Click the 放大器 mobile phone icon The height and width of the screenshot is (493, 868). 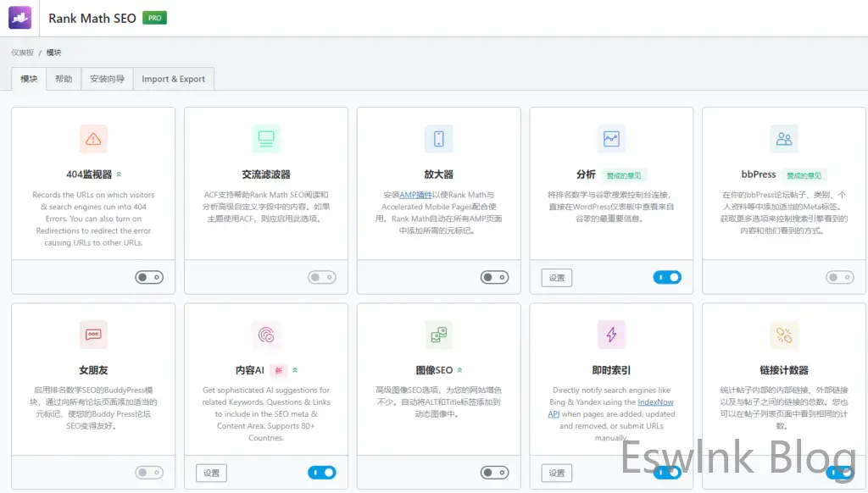coord(438,139)
